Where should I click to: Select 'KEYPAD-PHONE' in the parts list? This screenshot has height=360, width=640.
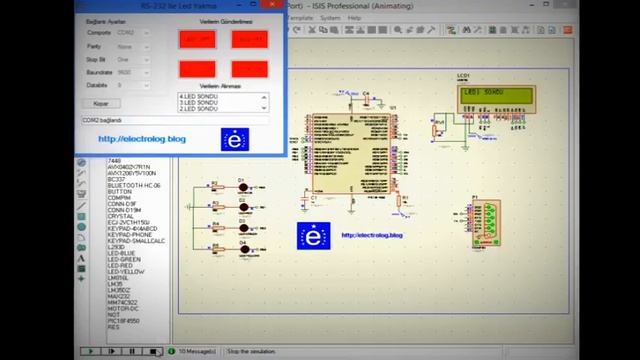(129, 235)
